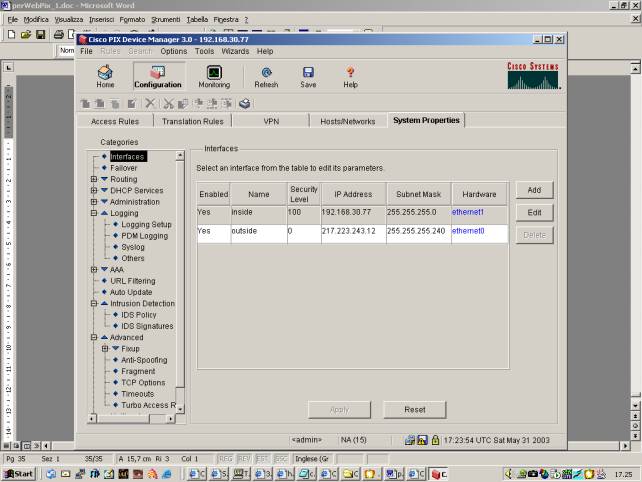Open the Tabella menu in Word

pyautogui.click(x=197, y=19)
